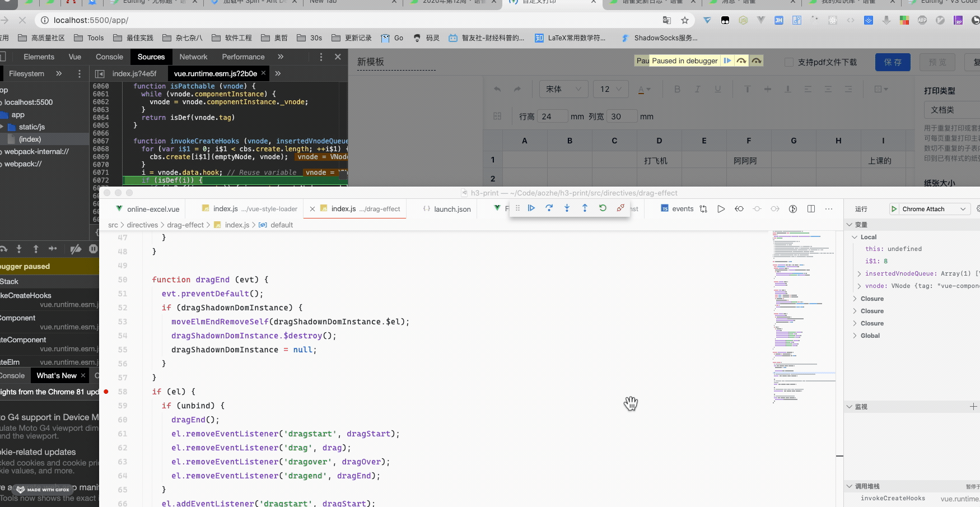980x507 pixels.
Task: Collapse the 变量 section
Action: (x=850, y=225)
